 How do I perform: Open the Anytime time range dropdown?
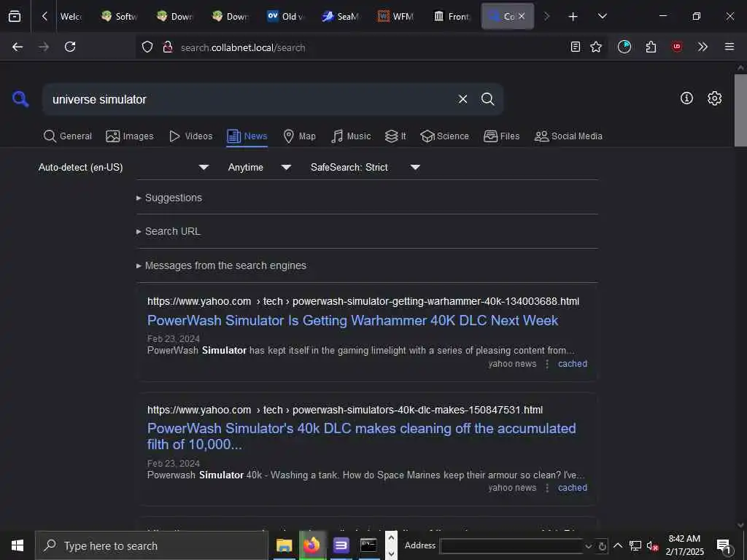pos(259,167)
